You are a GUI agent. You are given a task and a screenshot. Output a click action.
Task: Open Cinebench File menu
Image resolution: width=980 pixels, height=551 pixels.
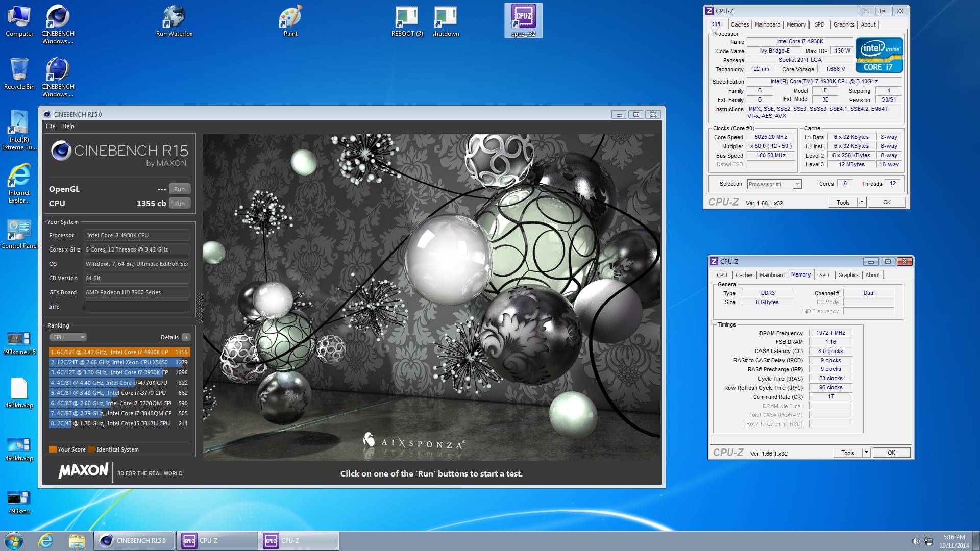[51, 126]
